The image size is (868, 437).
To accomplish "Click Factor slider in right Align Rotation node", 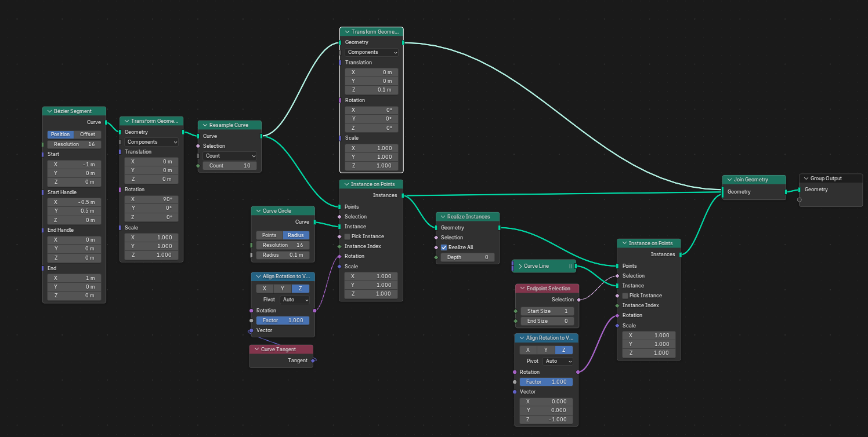I will (547, 382).
